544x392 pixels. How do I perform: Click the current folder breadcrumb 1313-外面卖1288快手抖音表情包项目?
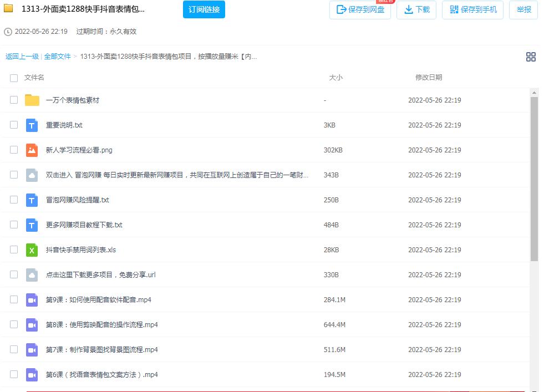(x=169, y=57)
